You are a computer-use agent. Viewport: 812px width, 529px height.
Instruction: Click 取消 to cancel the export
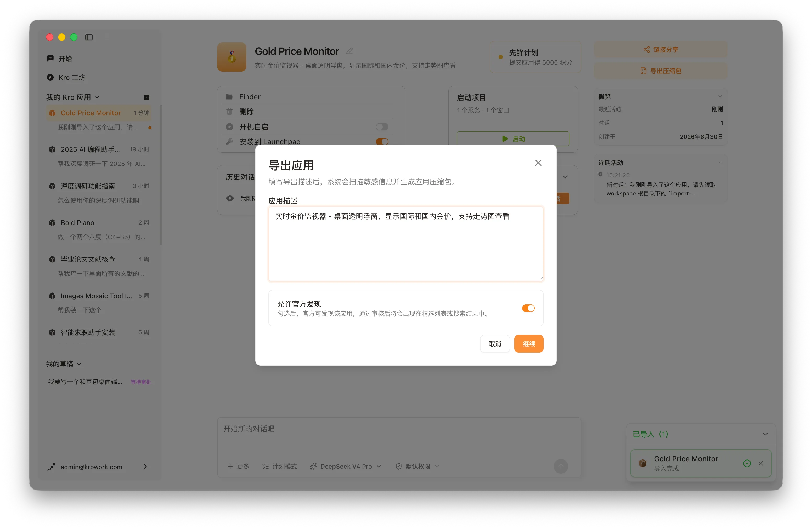tap(495, 344)
